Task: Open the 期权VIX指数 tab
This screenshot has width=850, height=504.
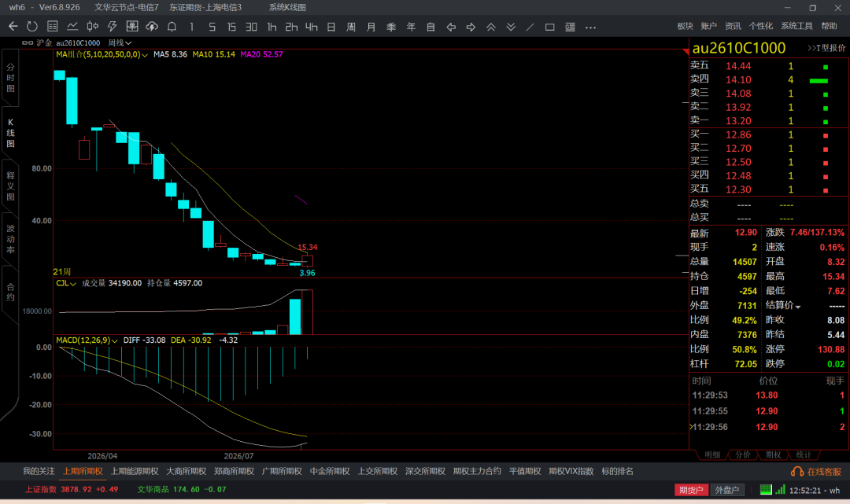Action: pos(571,472)
